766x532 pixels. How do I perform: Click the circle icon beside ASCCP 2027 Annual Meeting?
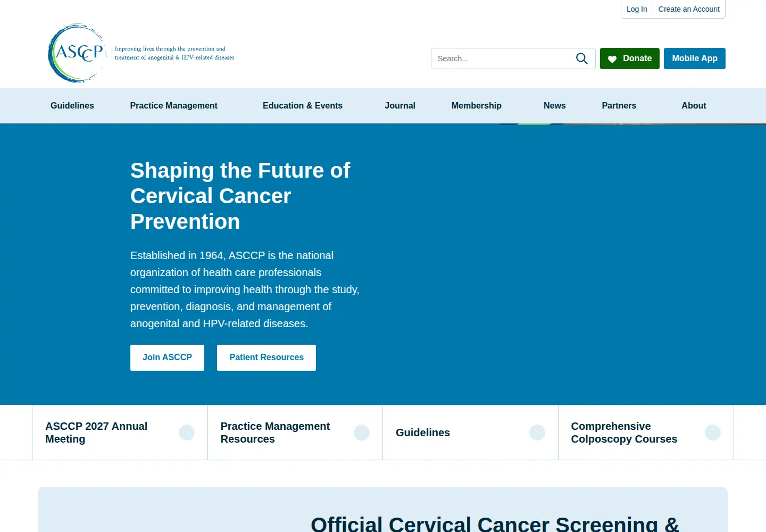[187, 433]
